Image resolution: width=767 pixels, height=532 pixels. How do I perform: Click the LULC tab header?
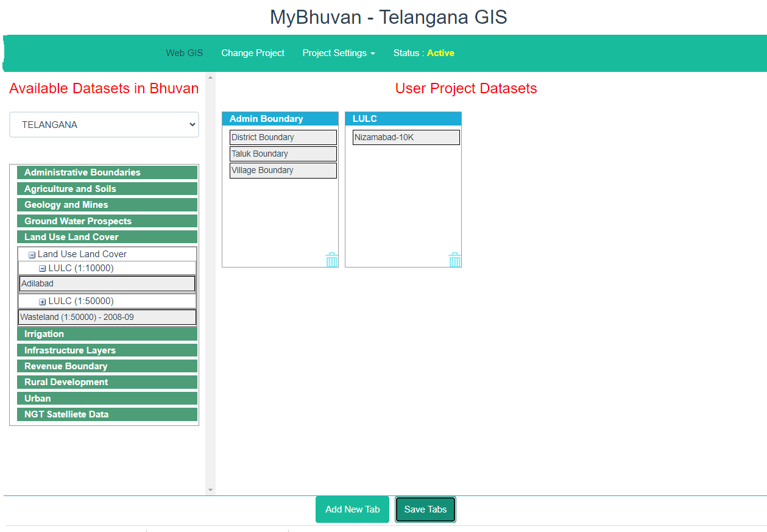coord(403,119)
